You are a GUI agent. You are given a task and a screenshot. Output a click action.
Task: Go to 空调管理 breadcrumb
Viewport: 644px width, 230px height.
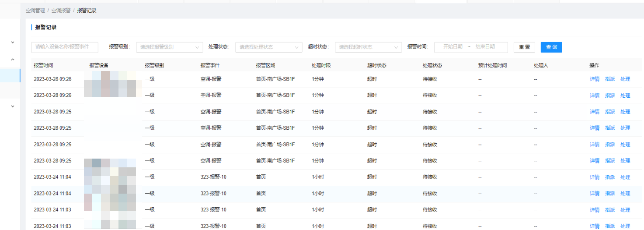click(35, 11)
